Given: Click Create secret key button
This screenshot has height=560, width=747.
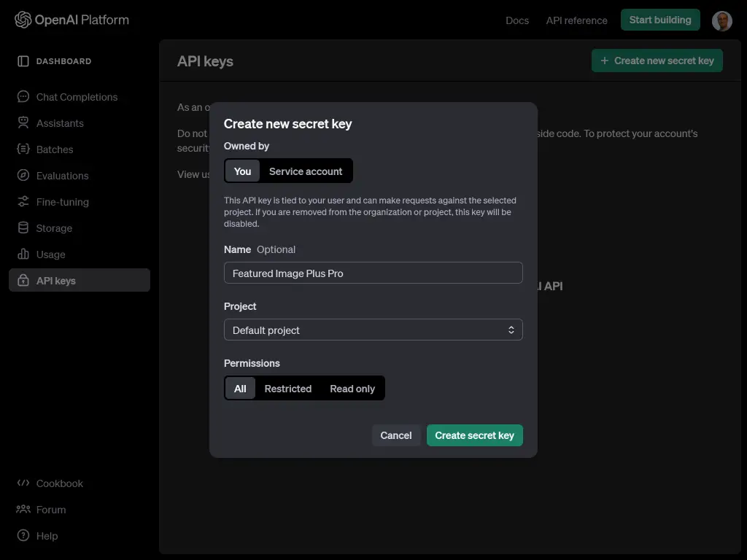Looking at the screenshot, I should [x=474, y=435].
